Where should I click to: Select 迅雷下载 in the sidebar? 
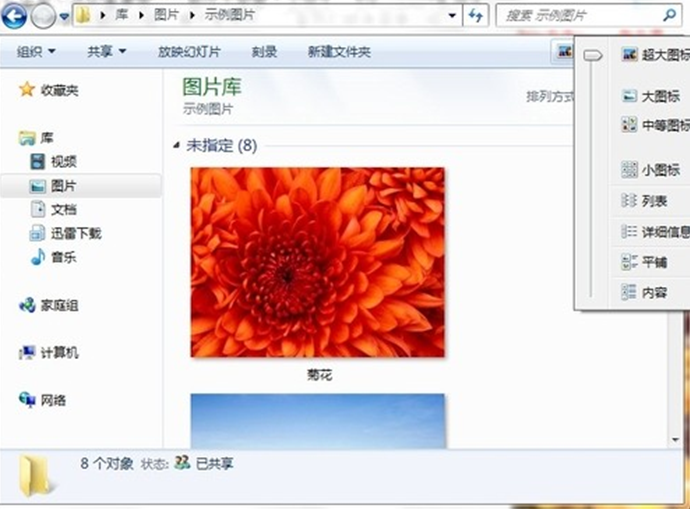75,233
